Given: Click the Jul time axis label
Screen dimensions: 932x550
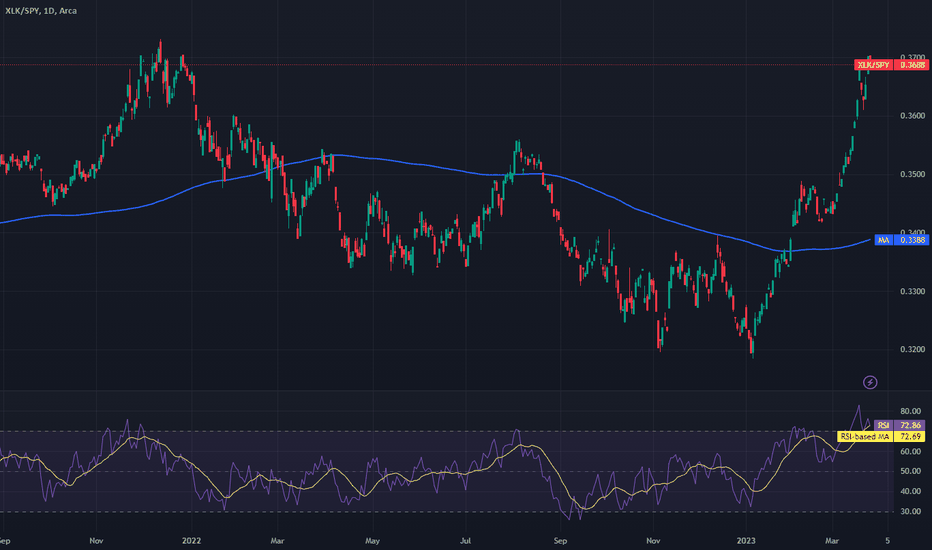Looking at the screenshot, I should click(x=465, y=540).
